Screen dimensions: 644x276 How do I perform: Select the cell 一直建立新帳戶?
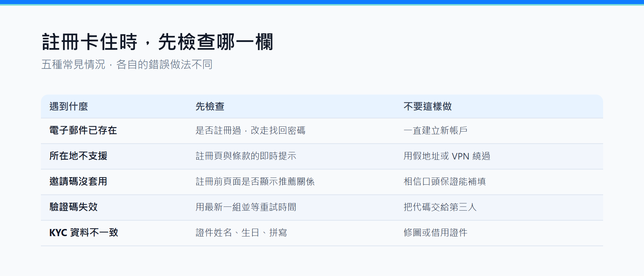pos(435,131)
